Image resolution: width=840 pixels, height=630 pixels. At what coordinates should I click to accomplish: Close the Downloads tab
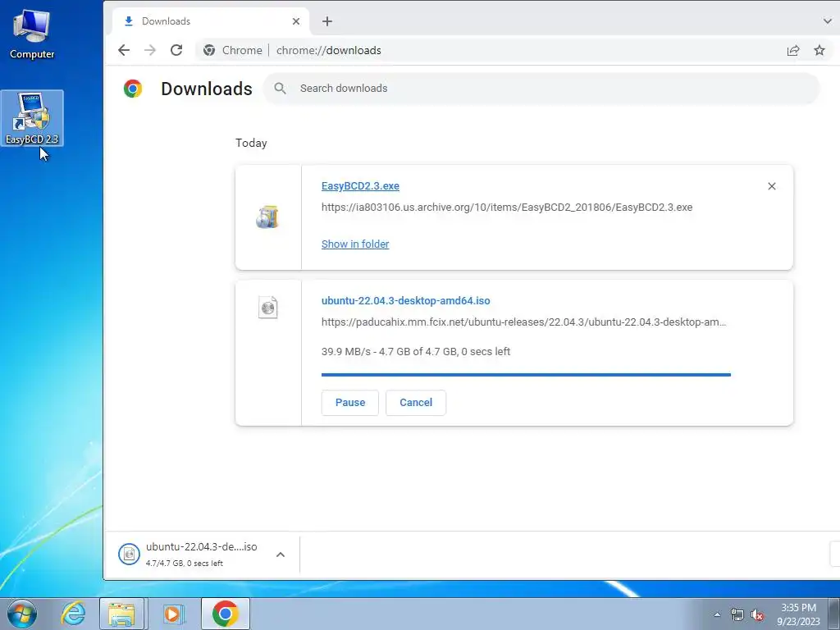coord(295,21)
